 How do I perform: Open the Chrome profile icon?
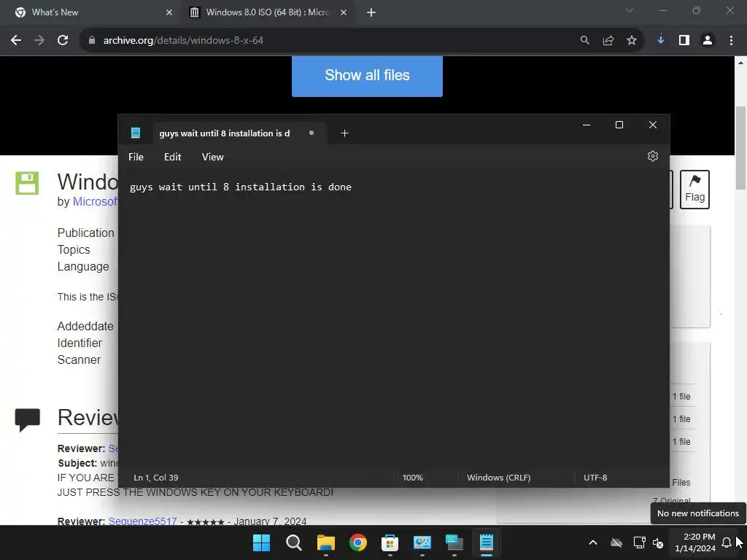[708, 41]
